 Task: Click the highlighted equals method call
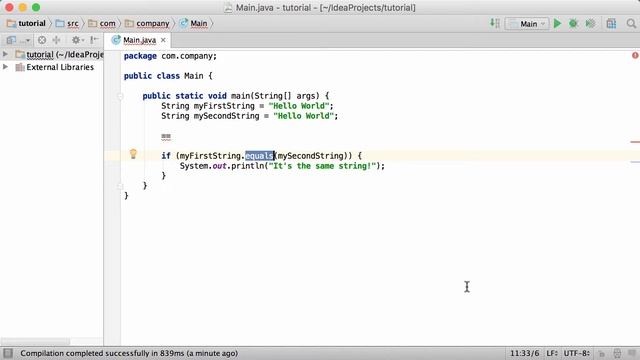[259, 156]
